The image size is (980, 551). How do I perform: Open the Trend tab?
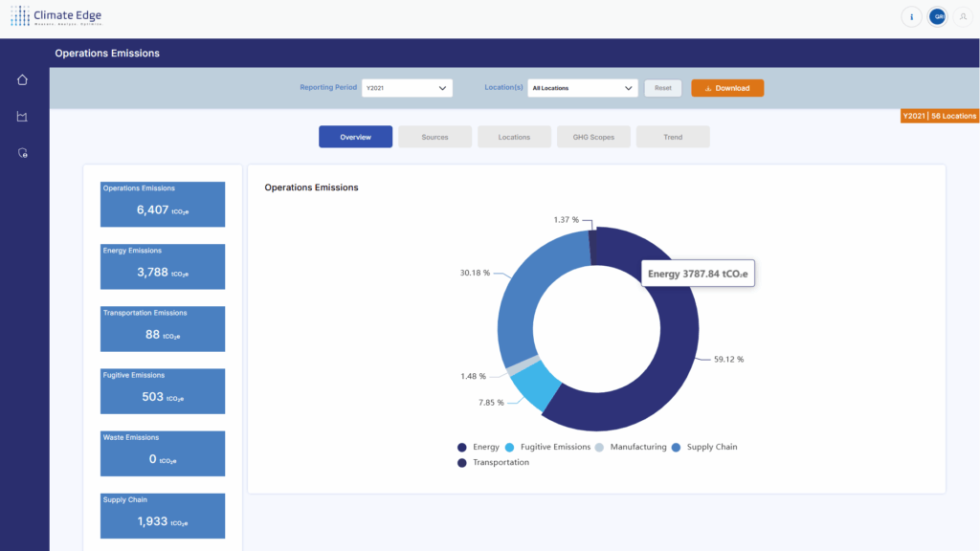coord(673,137)
